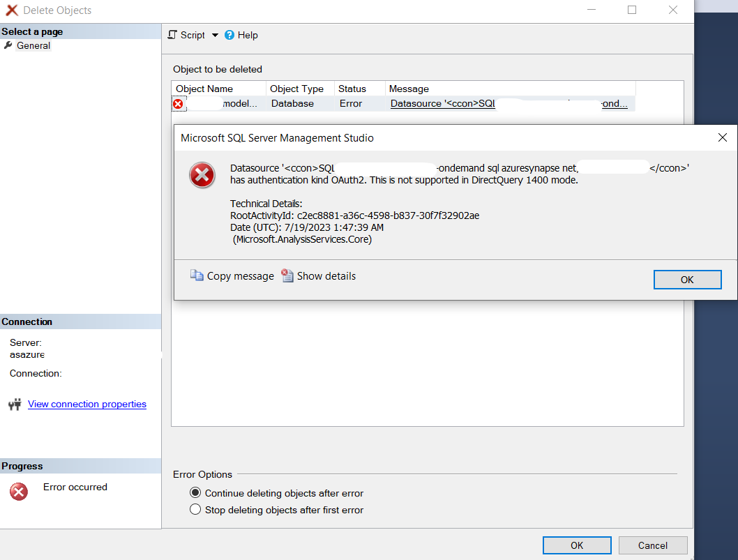Click the General wrench icon
The height and width of the screenshot is (560, 738).
(8, 45)
